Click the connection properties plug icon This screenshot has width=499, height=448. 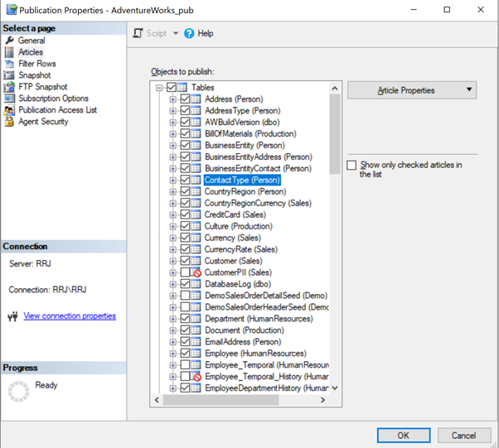tap(12, 316)
